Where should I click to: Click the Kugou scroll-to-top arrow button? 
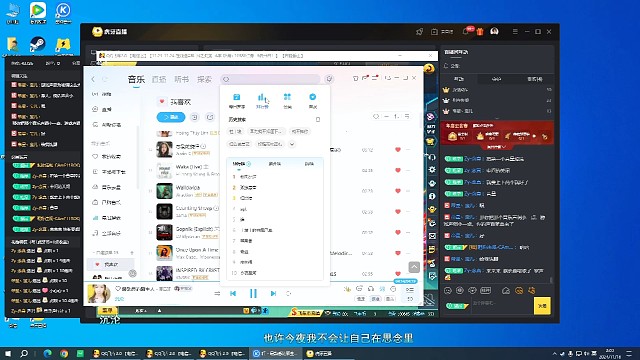[x=414, y=267]
